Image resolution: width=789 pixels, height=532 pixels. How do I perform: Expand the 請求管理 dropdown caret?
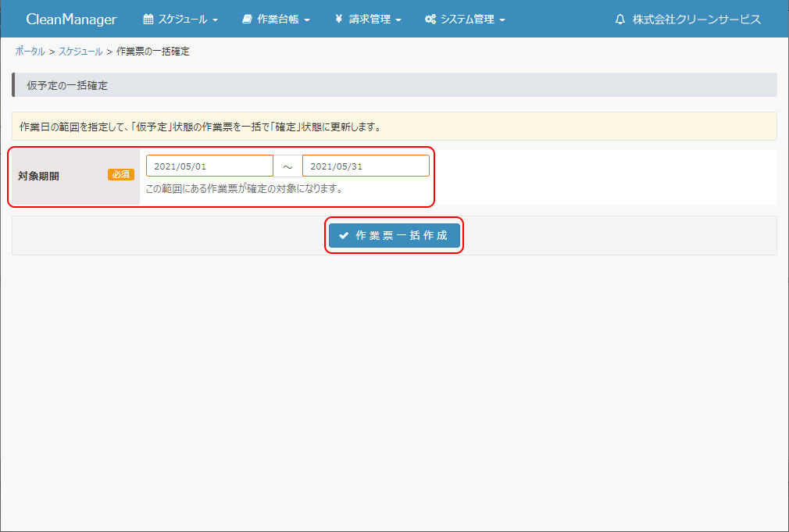(x=398, y=20)
